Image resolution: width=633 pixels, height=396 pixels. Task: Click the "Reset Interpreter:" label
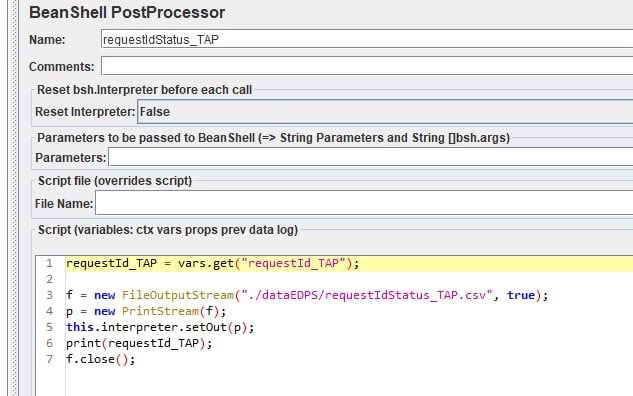click(85, 112)
